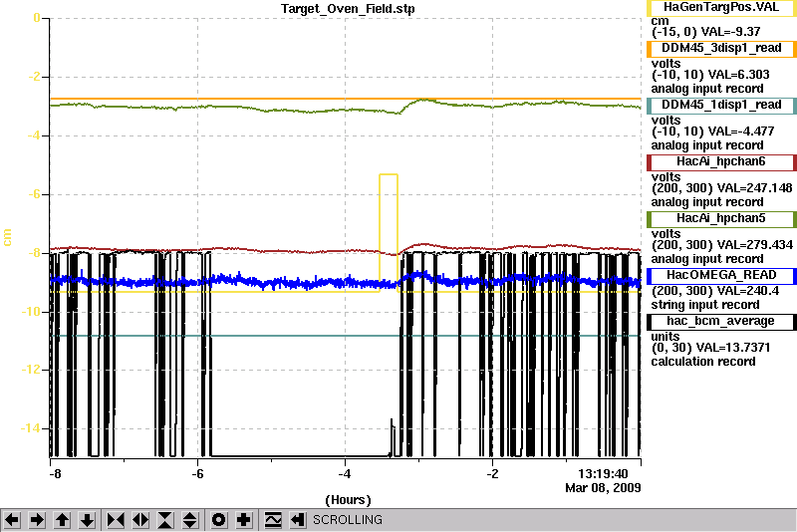Click the arrow-to-bar scrolling mode icon
797x532 pixels.
coord(298,520)
